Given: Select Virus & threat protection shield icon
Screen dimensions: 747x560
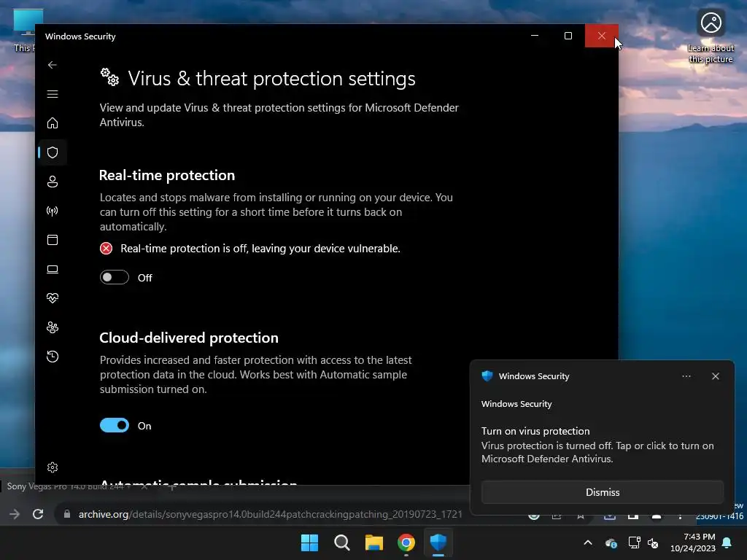Looking at the screenshot, I should (x=53, y=152).
